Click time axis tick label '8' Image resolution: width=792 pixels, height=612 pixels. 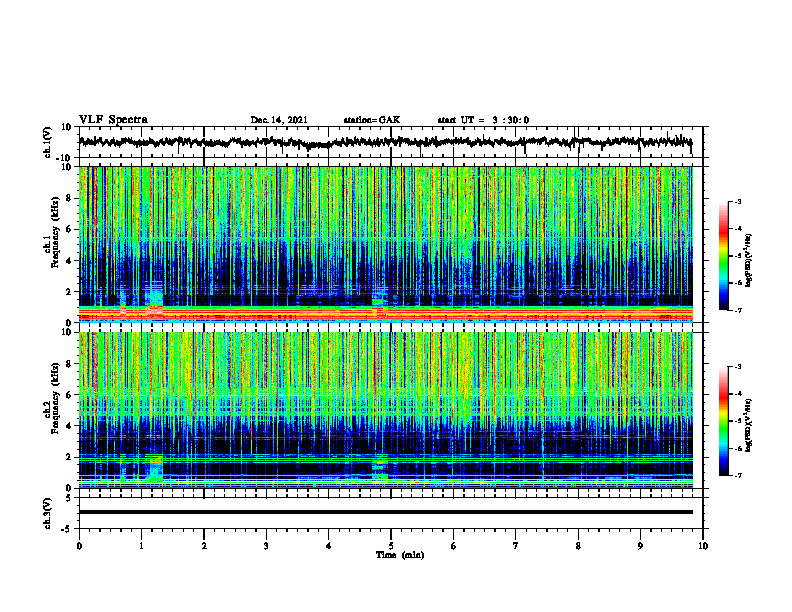(578, 546)
